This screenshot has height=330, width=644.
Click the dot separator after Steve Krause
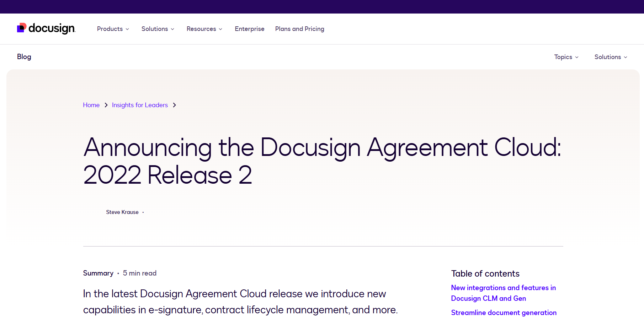click(143, 212)
